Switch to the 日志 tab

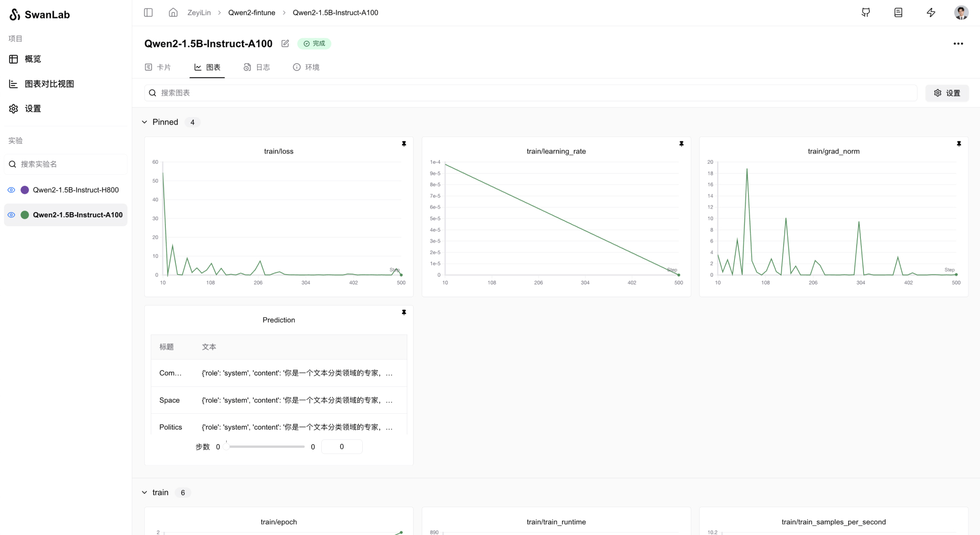[257, 67]
